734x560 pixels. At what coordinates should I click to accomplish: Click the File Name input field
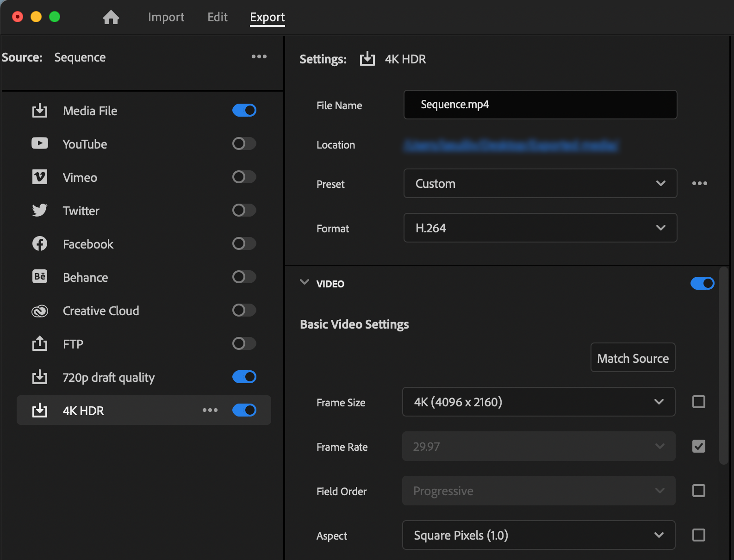point(540,105)
